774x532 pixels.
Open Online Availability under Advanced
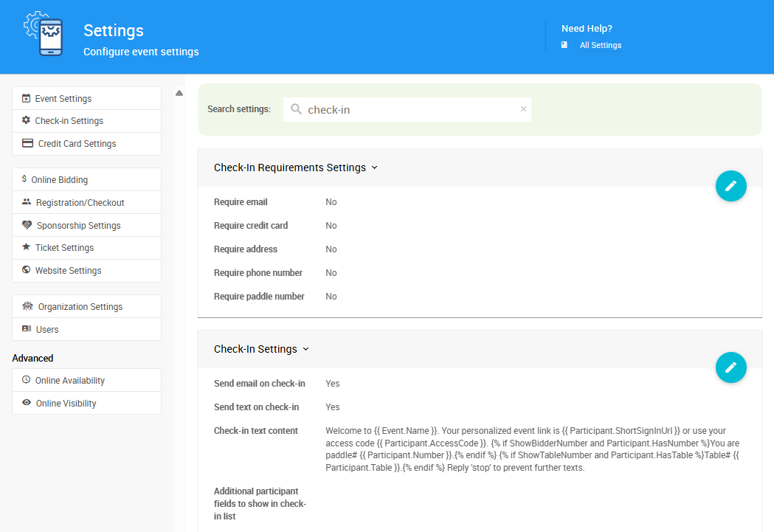coord(70,380)
